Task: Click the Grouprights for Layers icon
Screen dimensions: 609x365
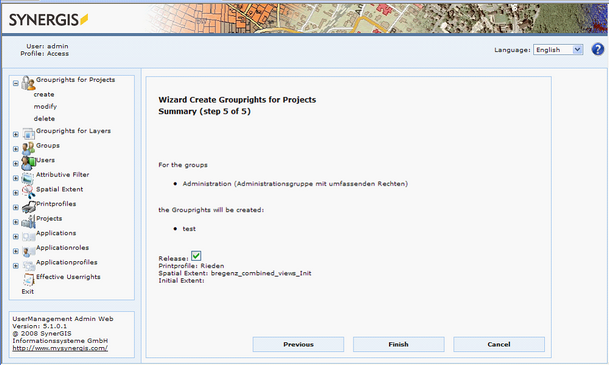Action: tap(28, 134)
